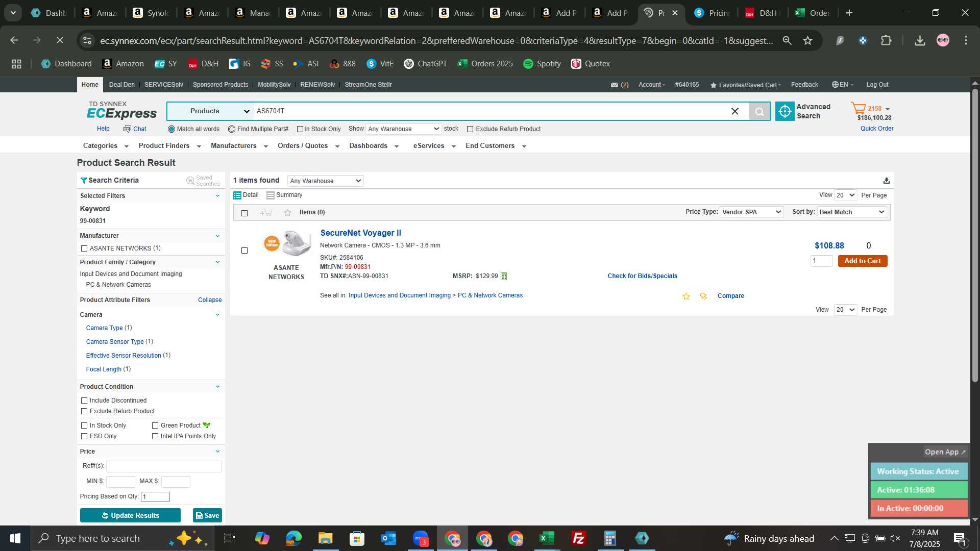Add SecureNet Voyager II to favorites star
980x551 pixels.
point(686,296)
